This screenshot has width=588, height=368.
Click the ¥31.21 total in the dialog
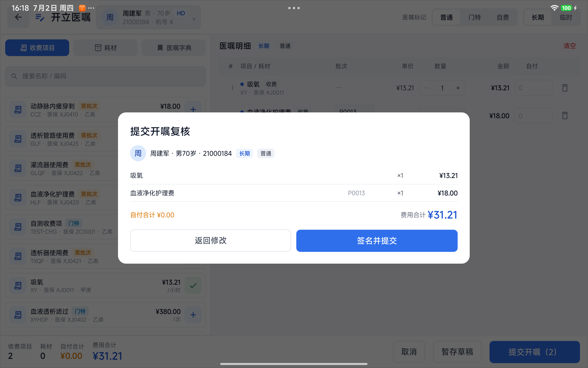coord(442,215)
